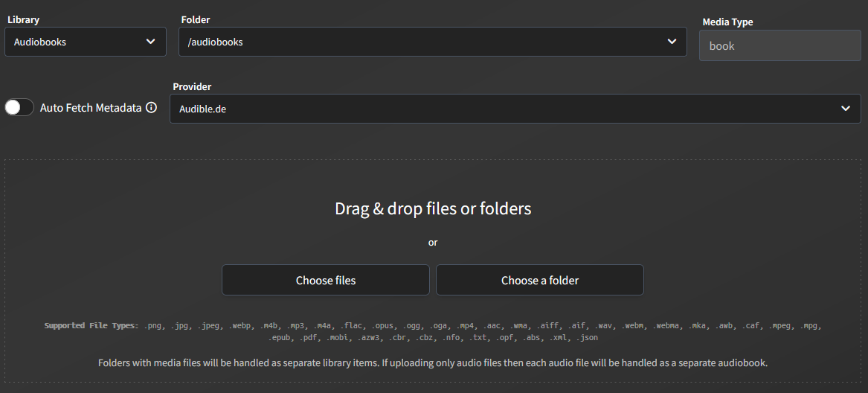Click the Choose files button
The height and width of the screenshot is (393, 868).
coord(325,281)
